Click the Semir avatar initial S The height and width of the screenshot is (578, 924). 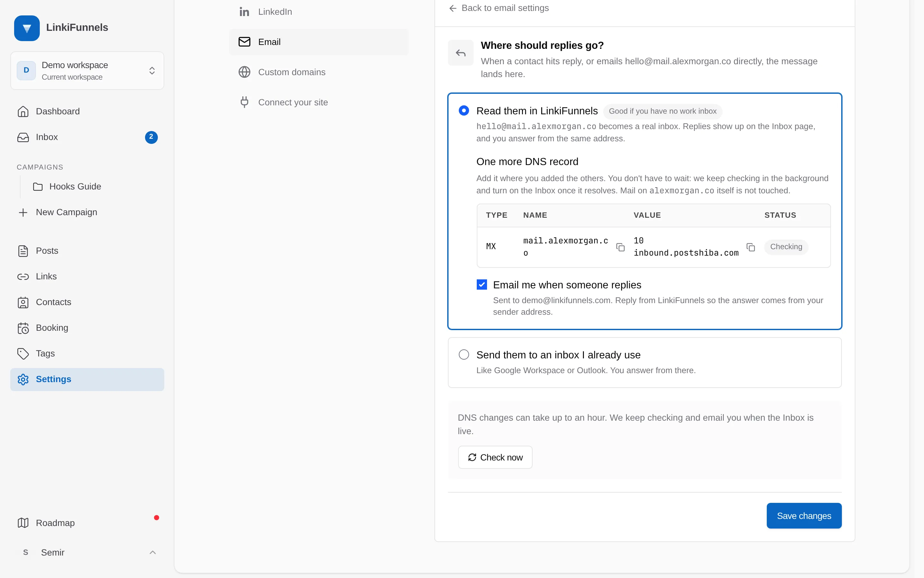[x=26, y=552]
